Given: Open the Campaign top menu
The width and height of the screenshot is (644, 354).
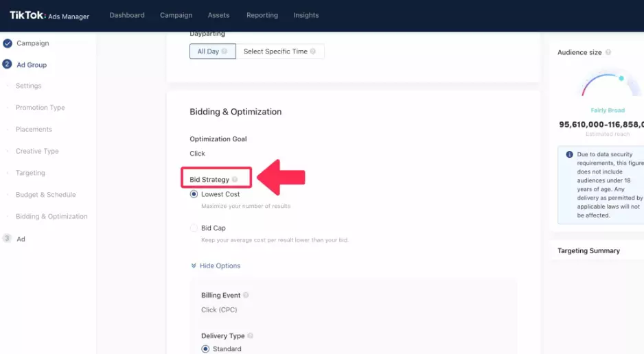Looking at the screenshot, I should (176, 15).
